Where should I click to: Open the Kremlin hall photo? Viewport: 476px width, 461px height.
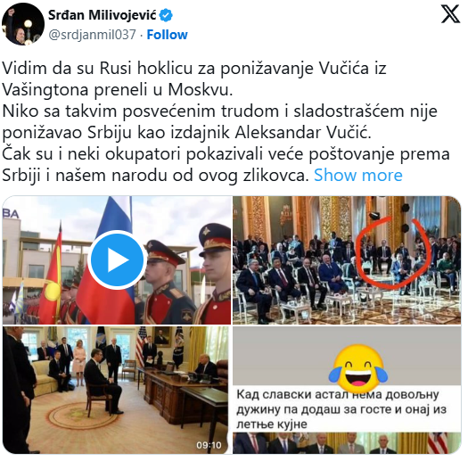pyautogui.click(x=347, y=260)
